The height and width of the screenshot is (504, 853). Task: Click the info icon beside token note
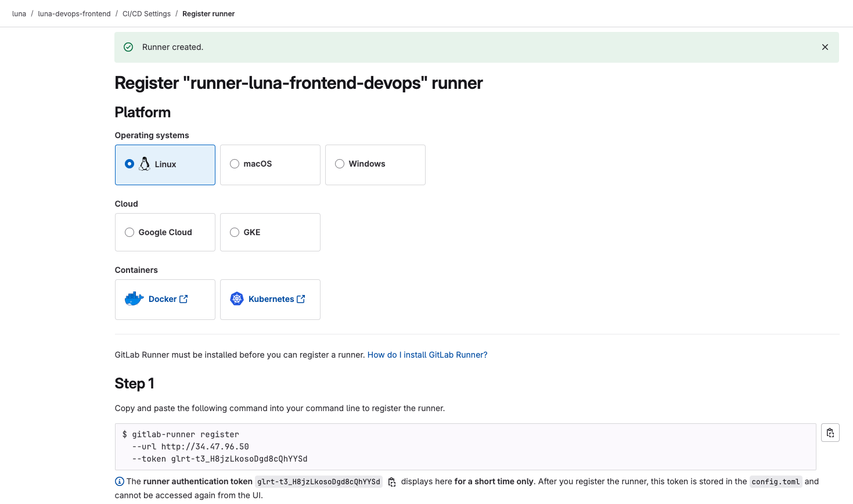(120, 481)
